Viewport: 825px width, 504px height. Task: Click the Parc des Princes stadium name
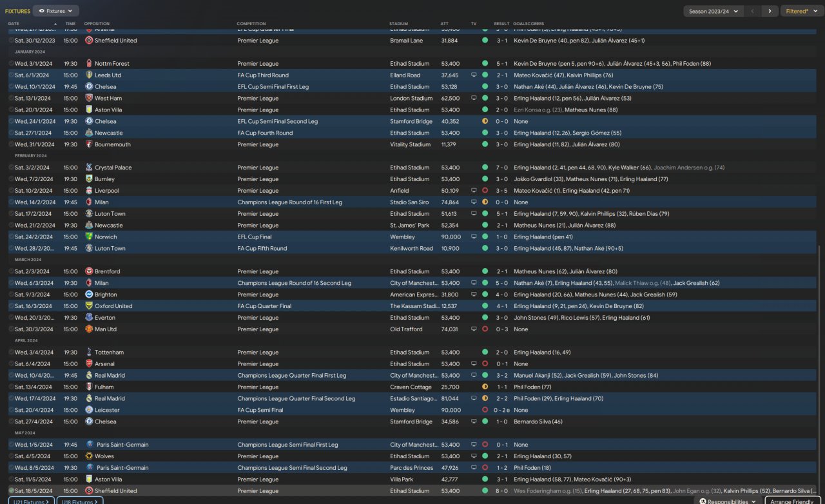pos(411,468)
